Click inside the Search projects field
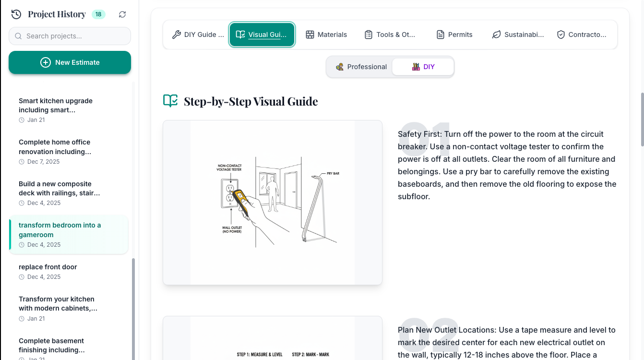644x360 pixels. click(70, 36)
